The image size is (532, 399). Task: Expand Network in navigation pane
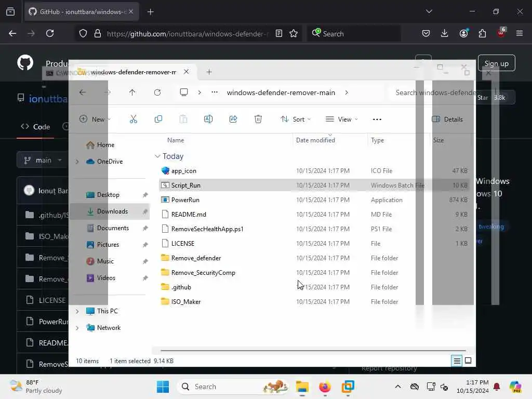(77, 328)
